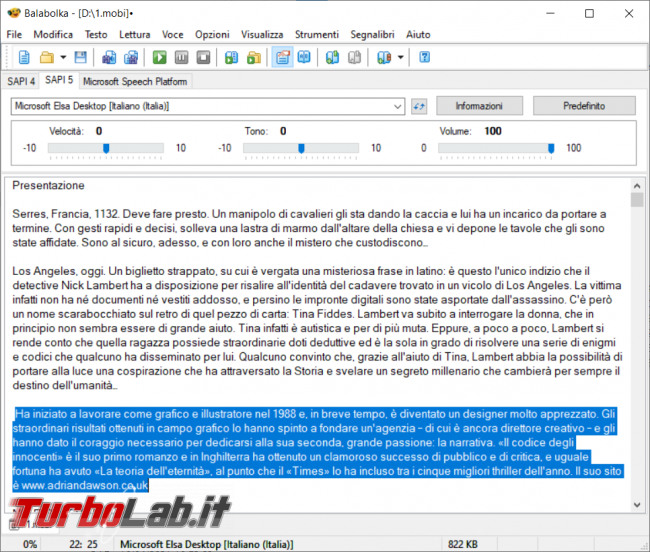This screenshot has height=552, width=650.
Task: Click the Balabolka app icon in title bar
Action: [14, 13]
